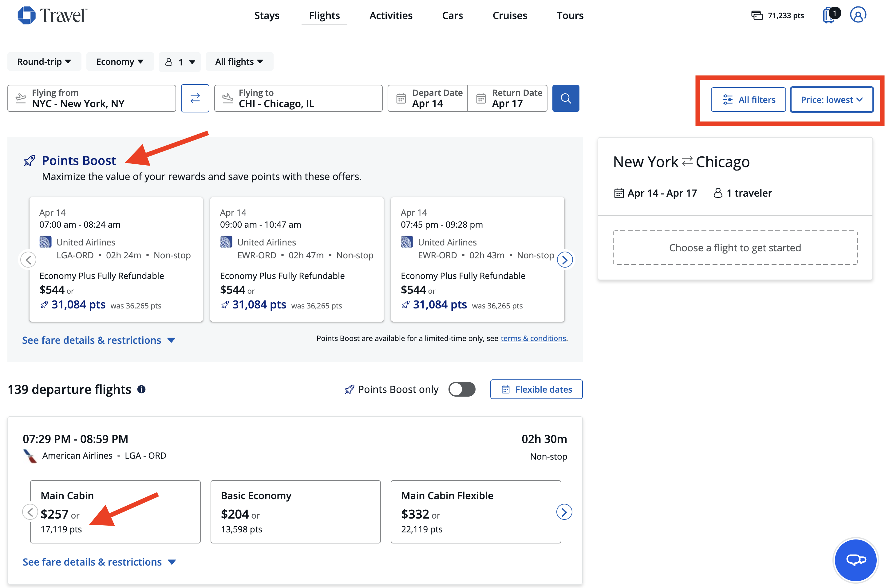Select the Flights tab
This screenshot has width=889, height=588.
coord(324,15)
